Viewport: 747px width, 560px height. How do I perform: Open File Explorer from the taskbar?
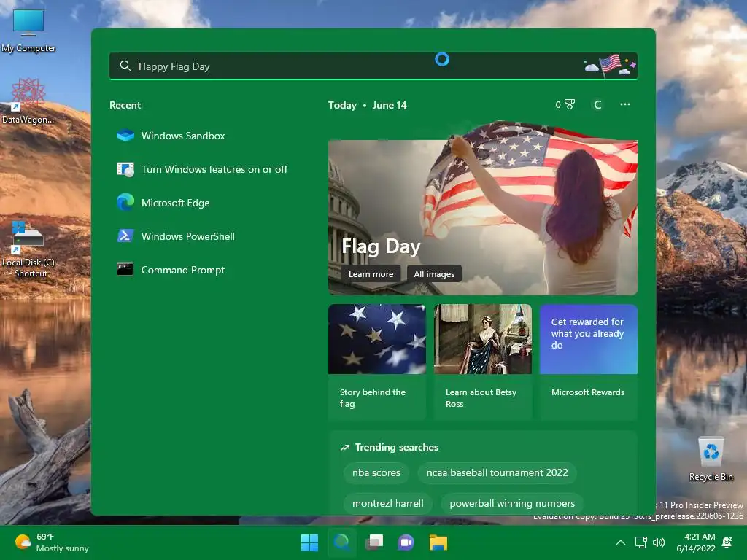click(438, 542)
